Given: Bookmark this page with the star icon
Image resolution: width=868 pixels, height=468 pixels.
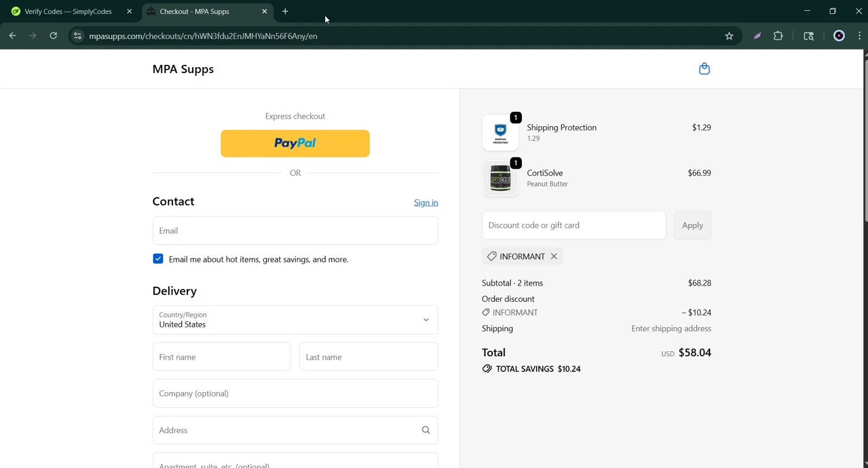Looking at the screenshot, I should click(729, 36).
